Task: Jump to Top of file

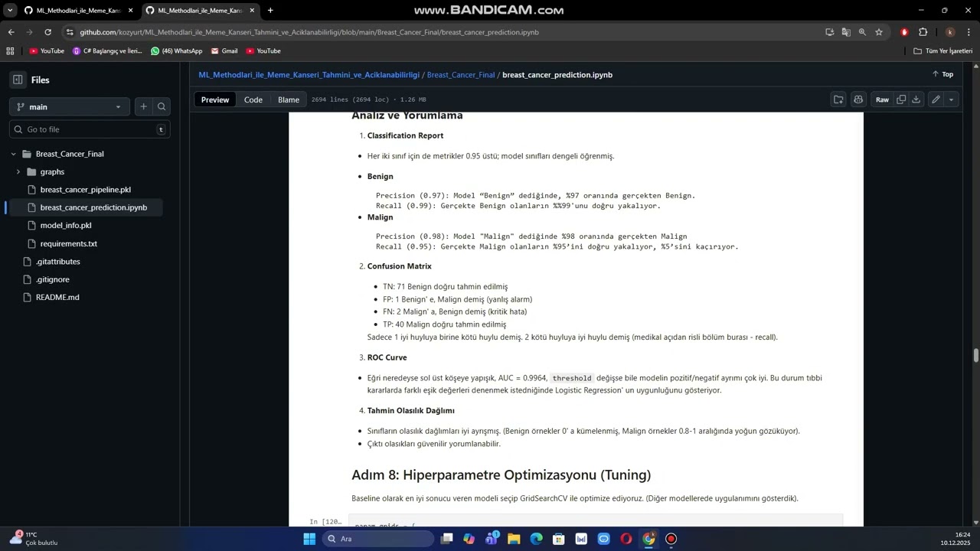Action: [x=942, y=74]
